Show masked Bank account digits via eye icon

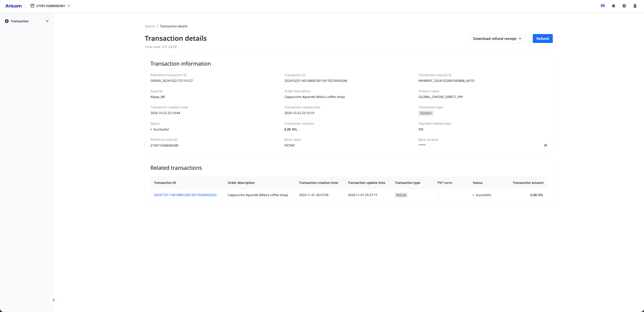(546, 145)
